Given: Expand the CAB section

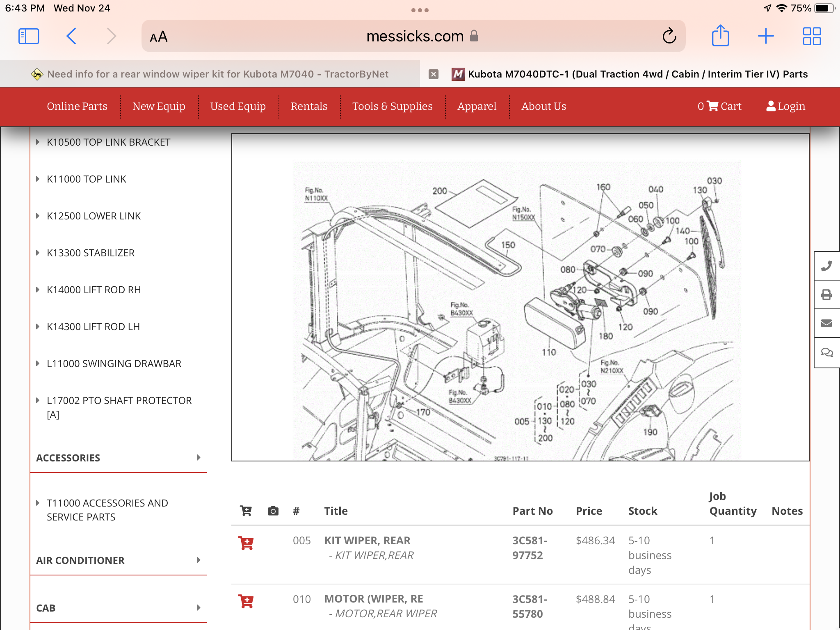Looking at the screenshot, I should click(118, 608).
